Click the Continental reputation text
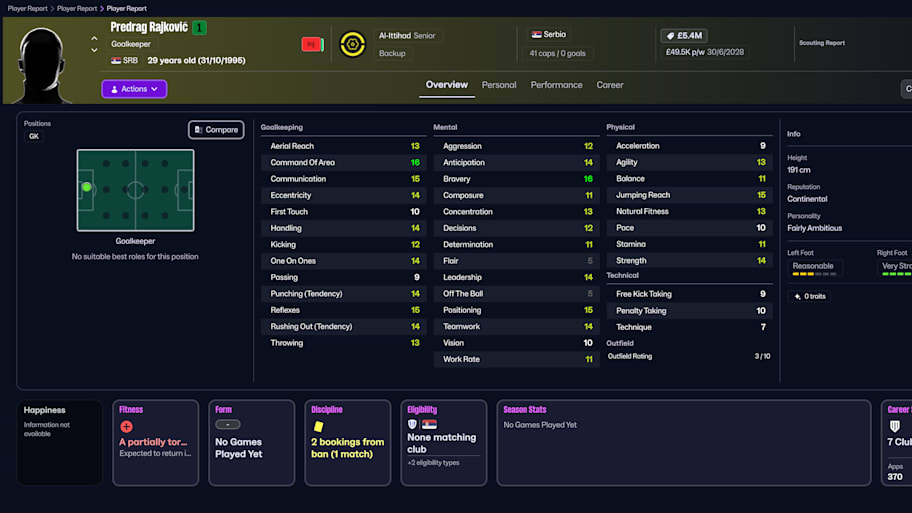Viewport: 912px width, 513px height. pyautogui.click(x=807, y=200)
